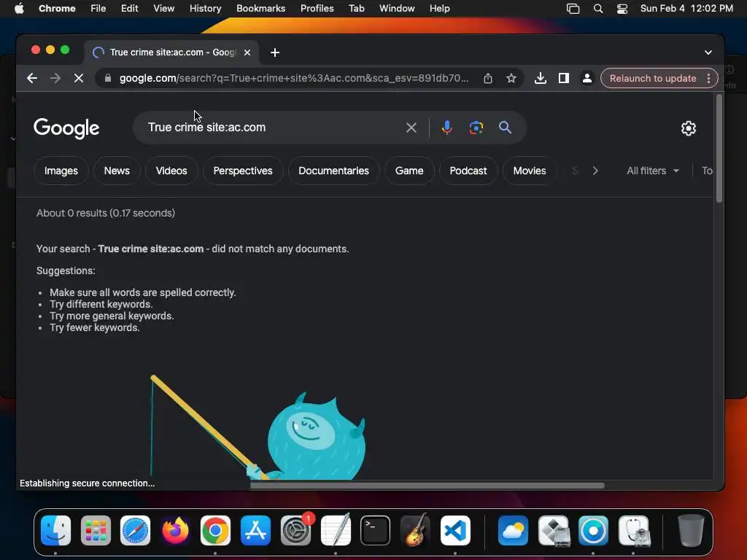Open the Chrome three-dot menu
Image resolution: width=747 pixels, height=560 pixels.
[709, 78]
